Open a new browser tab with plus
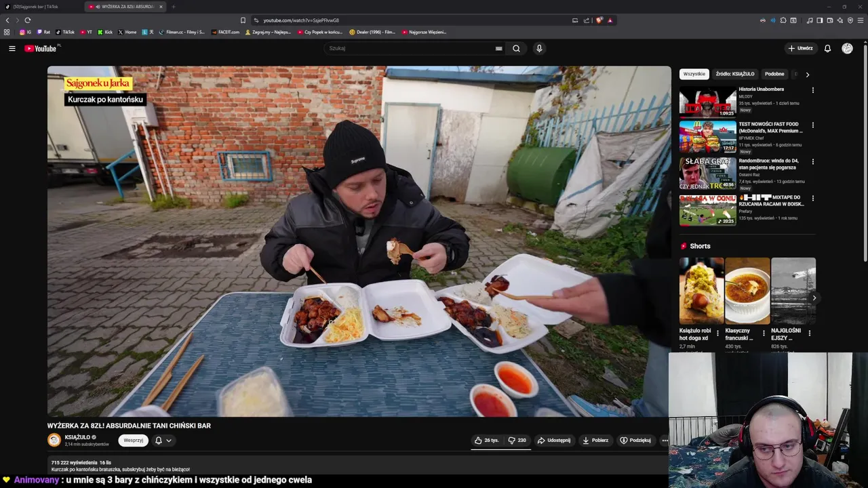The height and width of the screenshot is (488, 868). [174, 7]
